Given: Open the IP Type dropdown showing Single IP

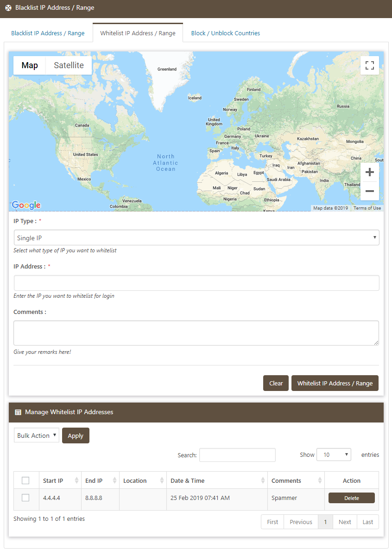Looking at the screenshot, I should click(196, 237).
